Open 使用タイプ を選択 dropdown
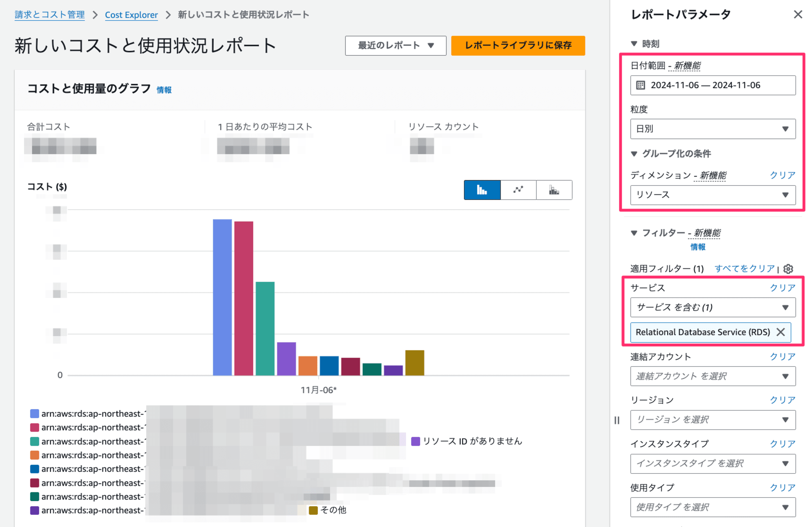812x527 pixels. (x=713, y=508)
